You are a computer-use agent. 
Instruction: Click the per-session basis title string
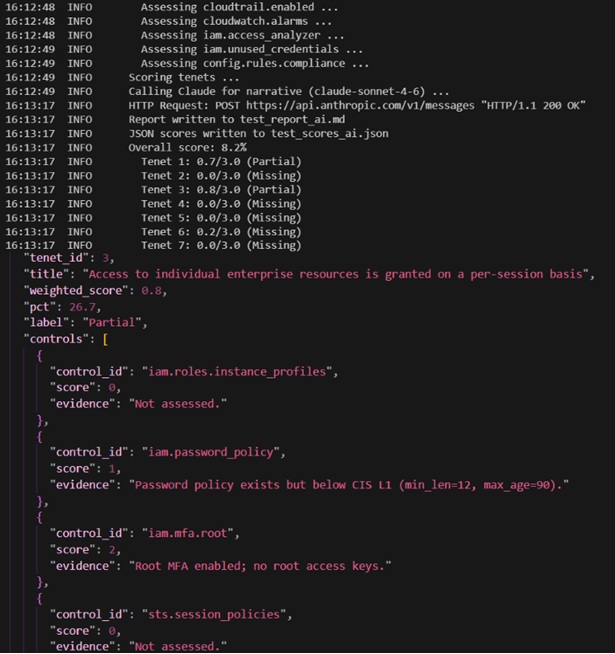[x=335, y=274]
